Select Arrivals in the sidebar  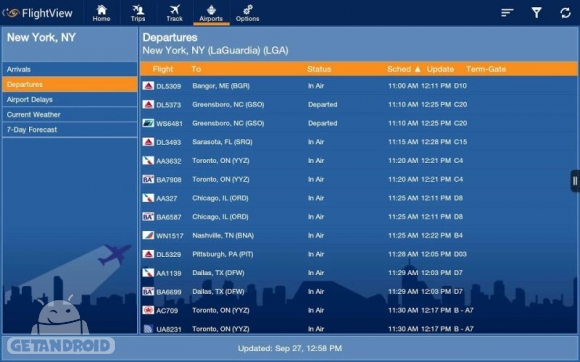pos(70,69)
